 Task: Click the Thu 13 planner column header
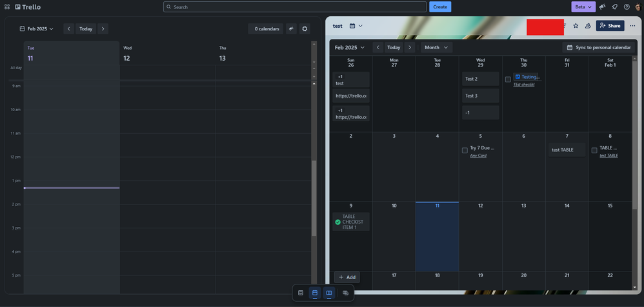(x=263, y=53)
